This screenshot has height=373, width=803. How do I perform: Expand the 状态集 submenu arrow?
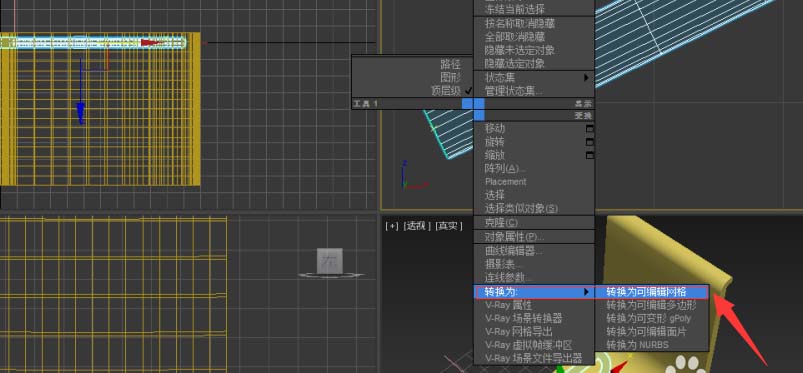click(x=586, y=77)
